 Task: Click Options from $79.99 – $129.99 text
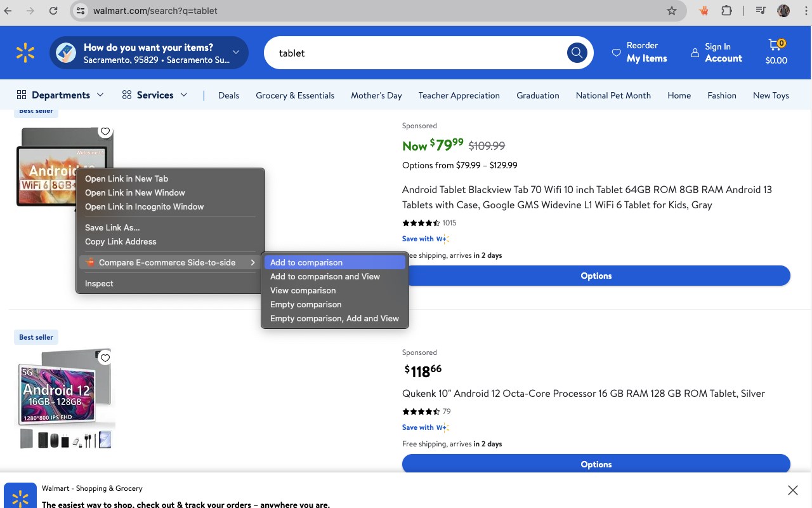coord(459,165)
